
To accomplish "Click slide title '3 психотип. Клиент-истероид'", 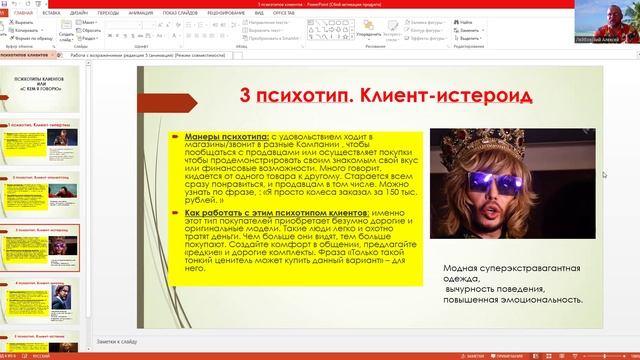I will pos(386,96).
